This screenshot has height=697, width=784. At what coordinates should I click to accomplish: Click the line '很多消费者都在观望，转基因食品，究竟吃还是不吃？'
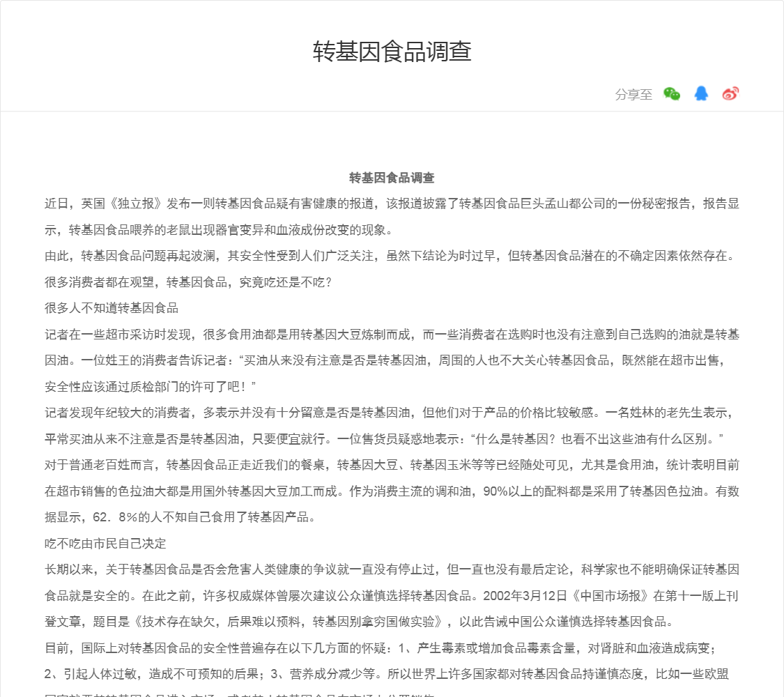pyautogui.click(x=188, y=282)
